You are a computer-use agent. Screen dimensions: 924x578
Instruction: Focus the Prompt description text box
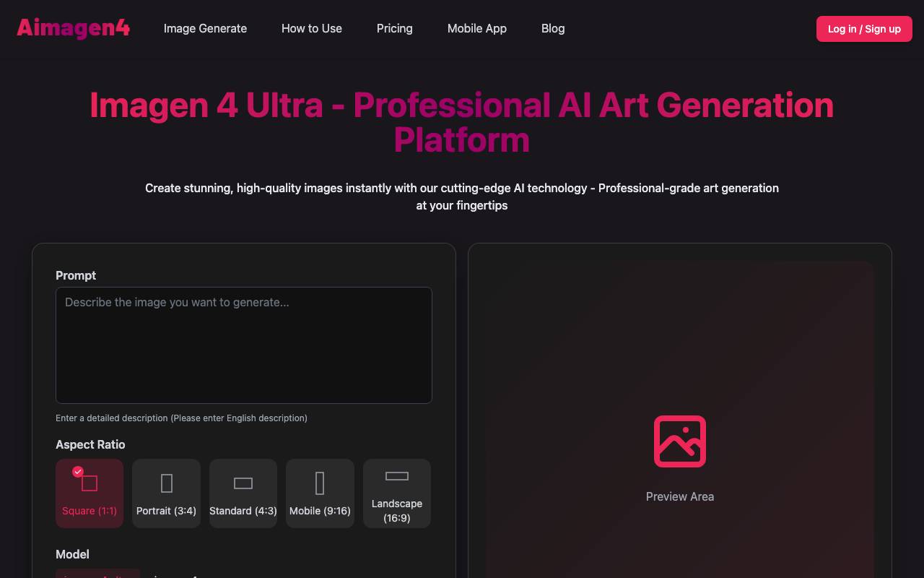pyautogui.click(x=244, y=345)
